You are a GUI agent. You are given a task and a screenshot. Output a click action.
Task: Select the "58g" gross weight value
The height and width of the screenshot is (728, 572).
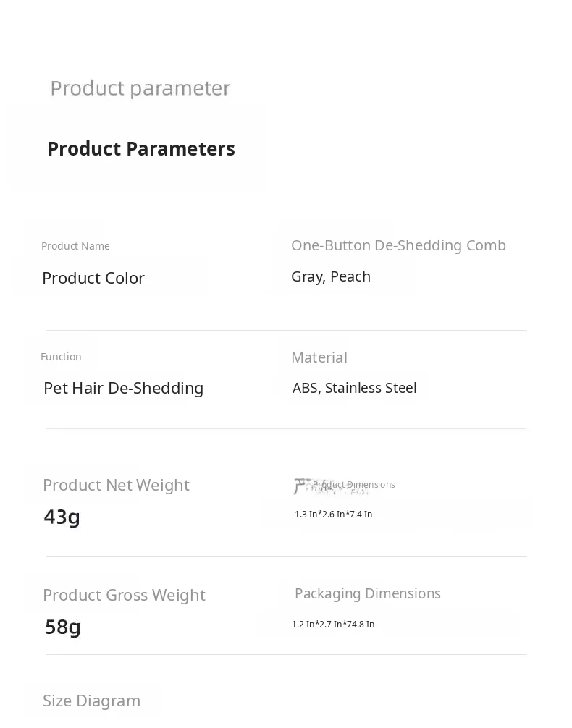click(63, 627)
